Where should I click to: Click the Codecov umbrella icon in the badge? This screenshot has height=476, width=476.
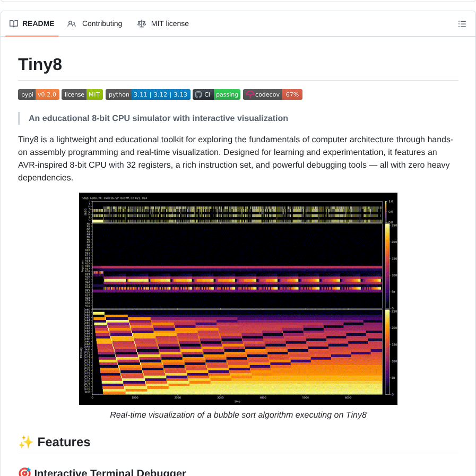(x=249, y=94)
